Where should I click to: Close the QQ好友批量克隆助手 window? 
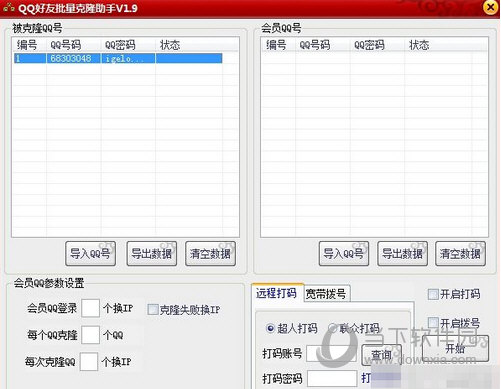coord(490,7)
